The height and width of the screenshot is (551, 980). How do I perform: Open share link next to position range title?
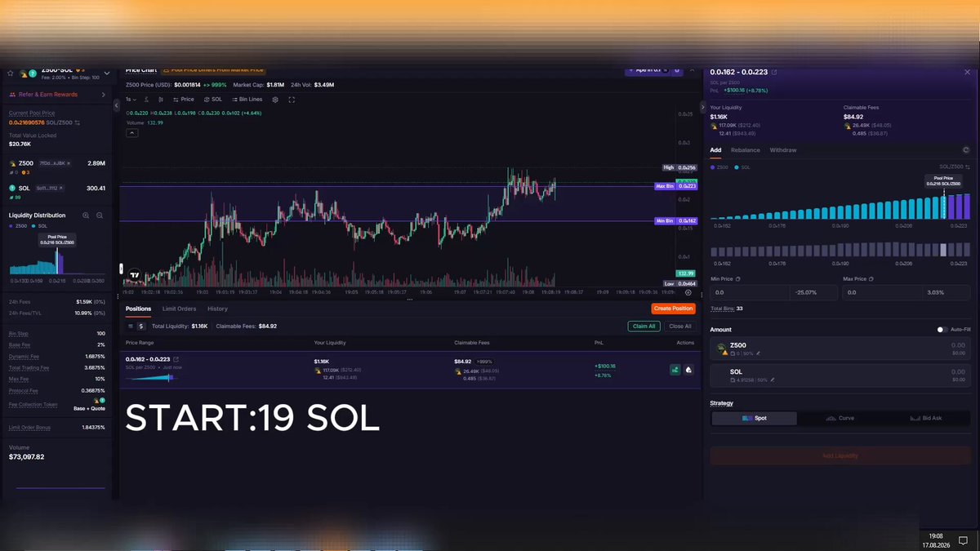coord(774,72)
